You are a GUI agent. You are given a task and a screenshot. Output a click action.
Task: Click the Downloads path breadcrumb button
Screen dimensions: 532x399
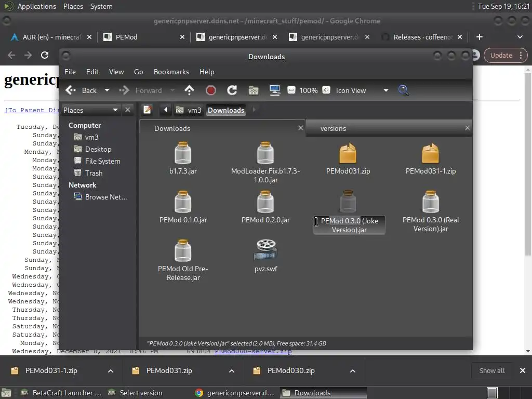pos(226,110)
